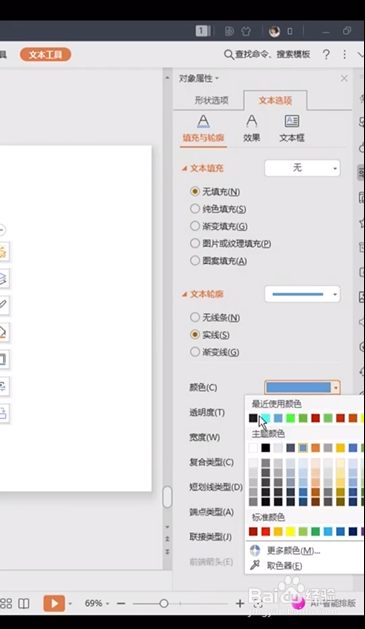Switch to 文本选项 tab
This screenshot has width=365, height=629.
coord(275,100)
